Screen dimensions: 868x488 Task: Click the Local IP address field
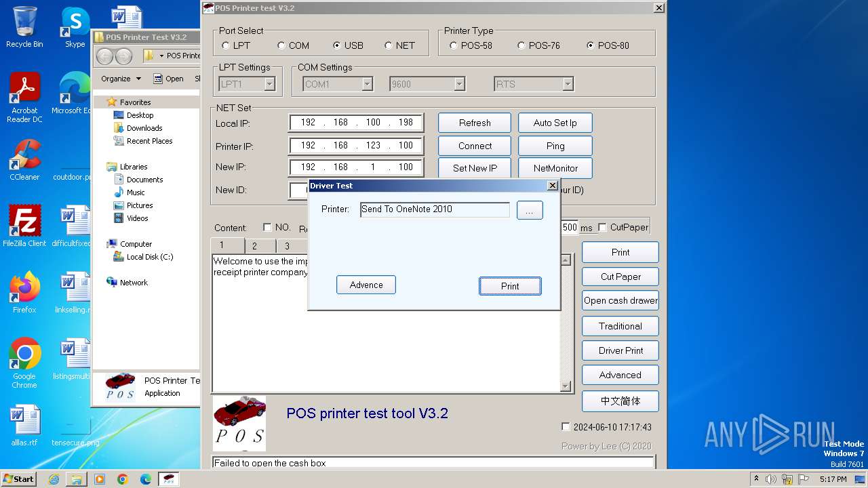click(x=356, y=123)
